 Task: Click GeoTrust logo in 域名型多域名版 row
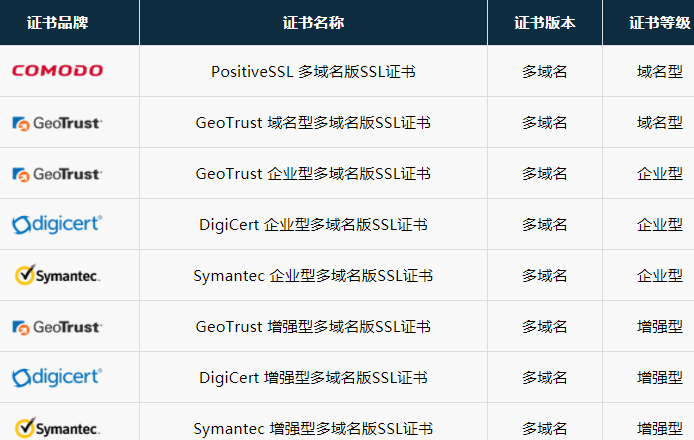click(58, 123)
